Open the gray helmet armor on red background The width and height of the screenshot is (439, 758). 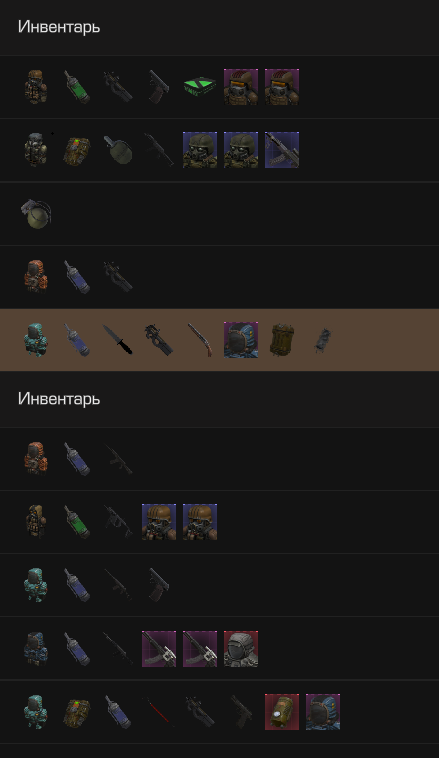tap(241, 648)
